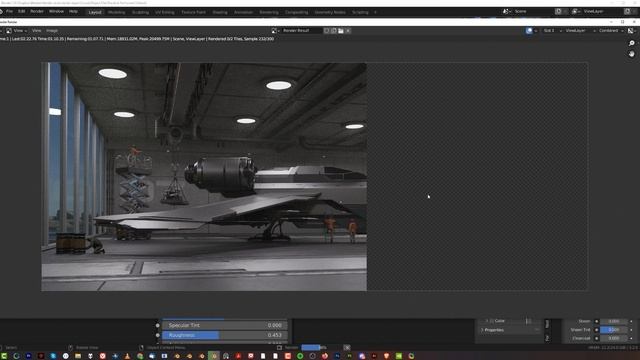Open the Slot 1 dropdown

553,31
